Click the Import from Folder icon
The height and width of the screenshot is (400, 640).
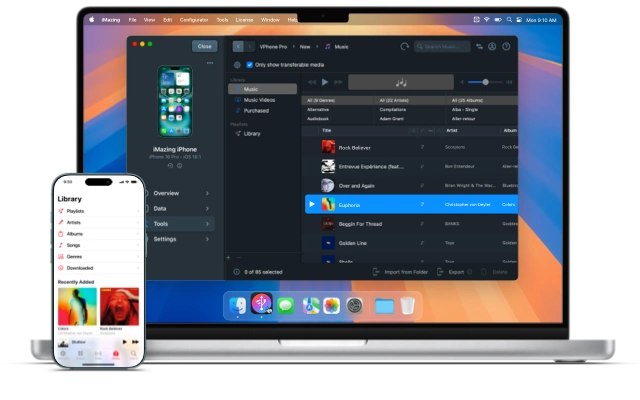[377, 271]
